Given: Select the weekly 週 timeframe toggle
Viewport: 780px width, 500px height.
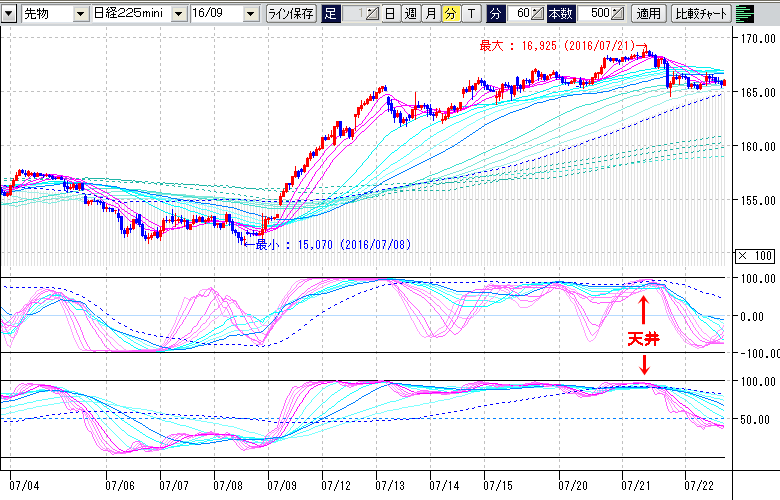Looking at the screenshot, I should point(410,15).
